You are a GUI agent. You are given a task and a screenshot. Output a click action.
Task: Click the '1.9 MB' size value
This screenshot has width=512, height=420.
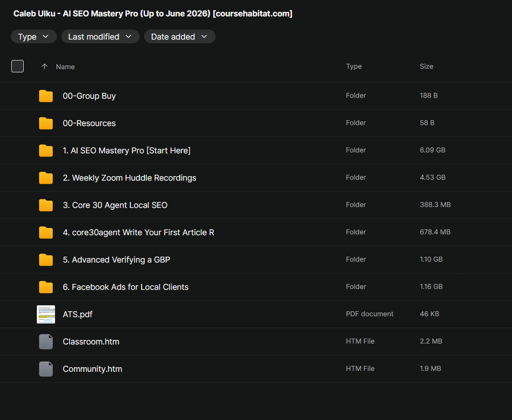point(430,369)
